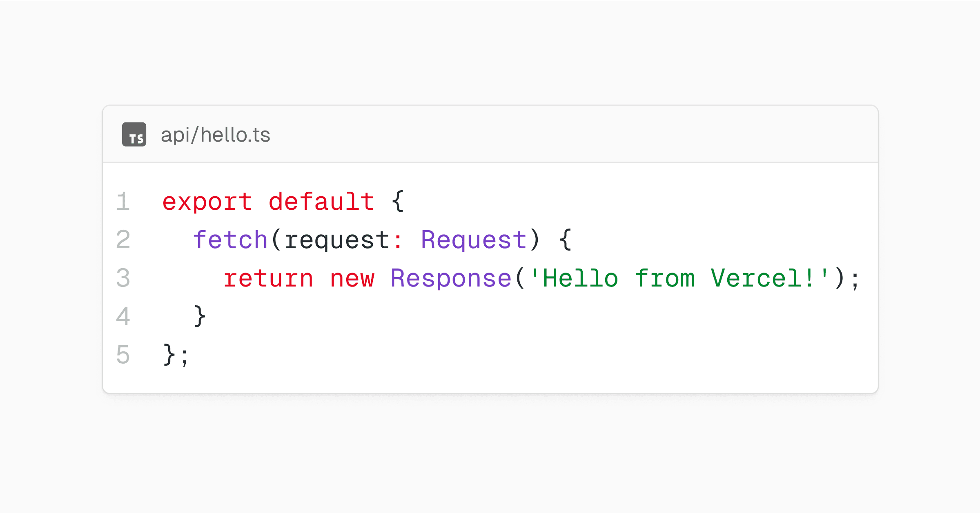Image resolution: width=980 pixels, height=513 pixels.
Task: Click line number 3 in gutter
Action: [x=123, y=278]
